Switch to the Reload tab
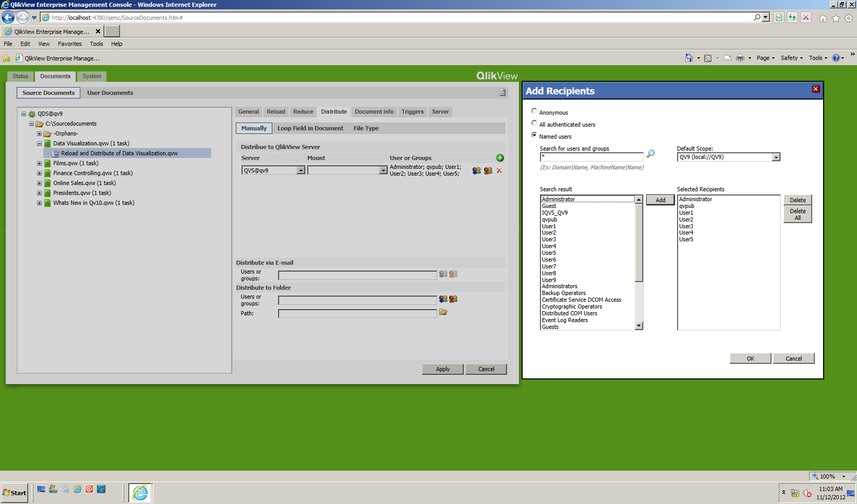This screenshot has height=504, width=857. 276,112
